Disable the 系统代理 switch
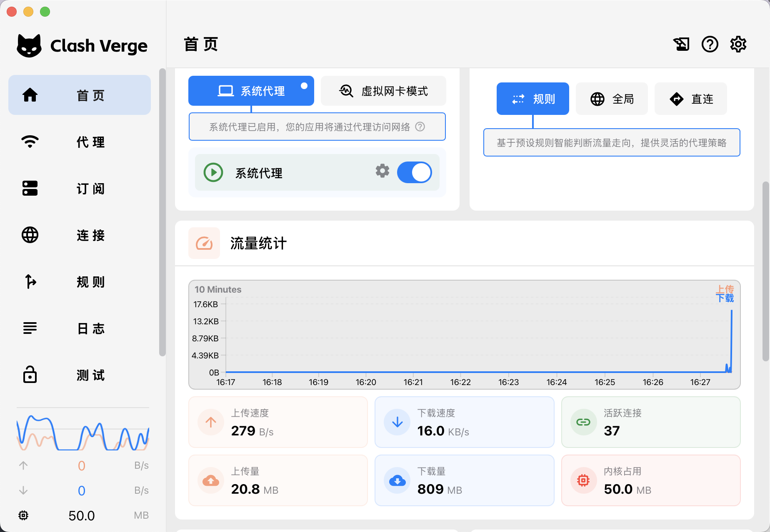Viewport: 770px width, 532px height. point(414,172)
